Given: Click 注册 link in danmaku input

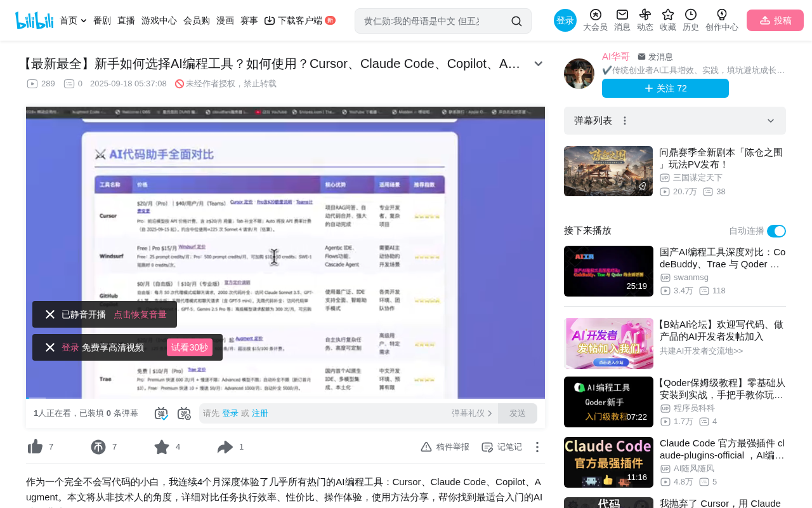Looking at the screenshot, I should pos(260,413).
